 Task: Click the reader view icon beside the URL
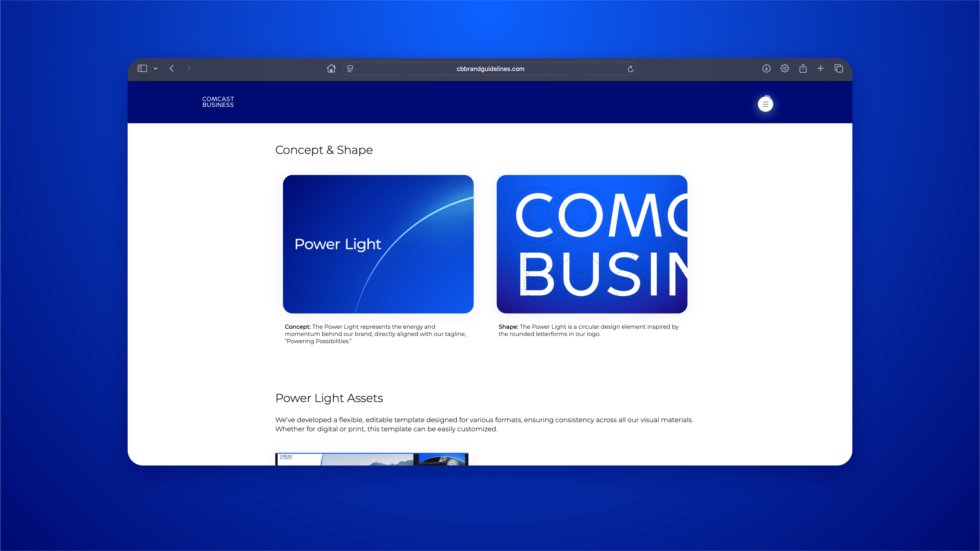click(x=350, y=68)
